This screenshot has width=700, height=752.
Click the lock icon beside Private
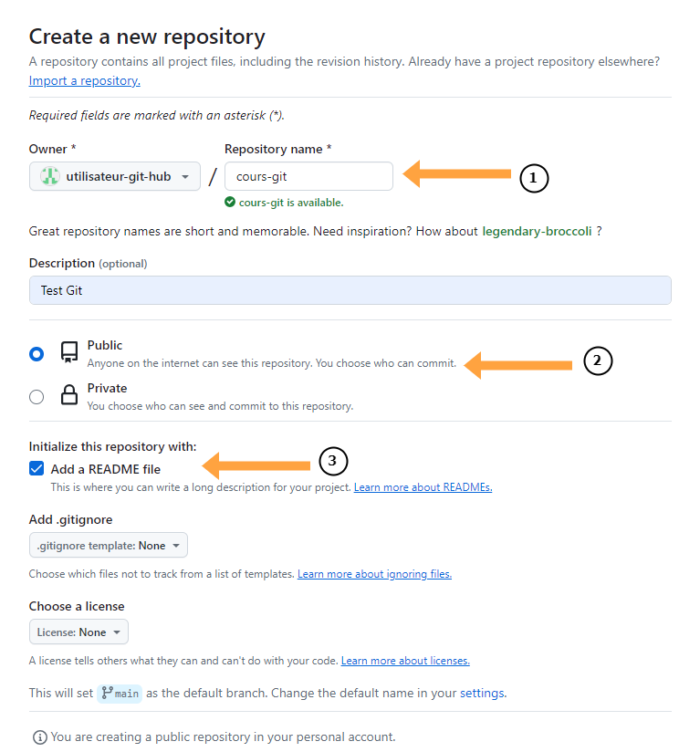point(68,394)
